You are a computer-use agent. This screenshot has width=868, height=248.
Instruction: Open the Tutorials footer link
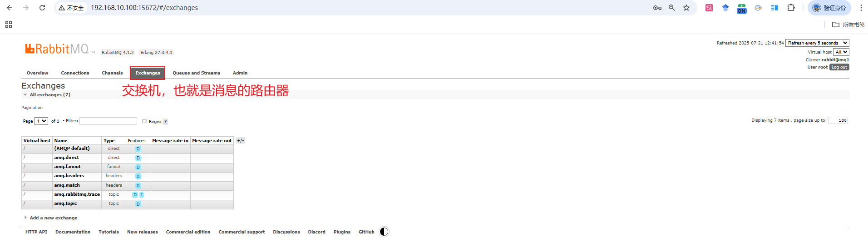tap(108, 232)
